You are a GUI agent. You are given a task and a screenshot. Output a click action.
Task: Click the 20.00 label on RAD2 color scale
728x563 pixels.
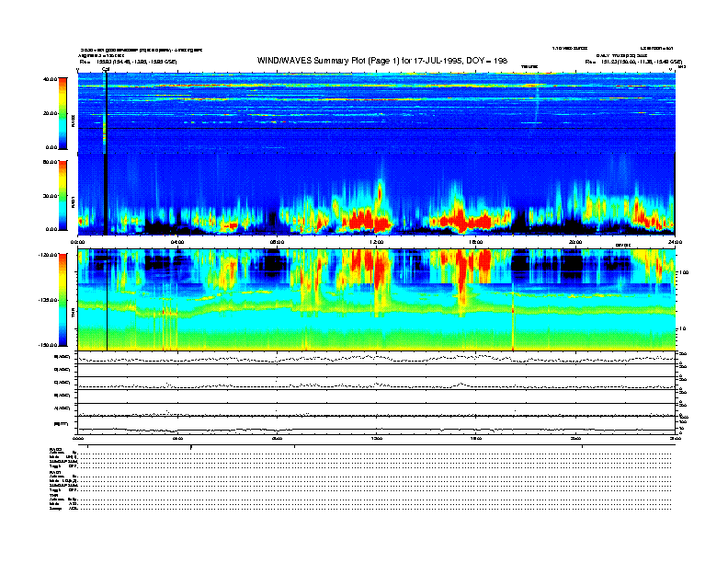(x=50, y=113)
